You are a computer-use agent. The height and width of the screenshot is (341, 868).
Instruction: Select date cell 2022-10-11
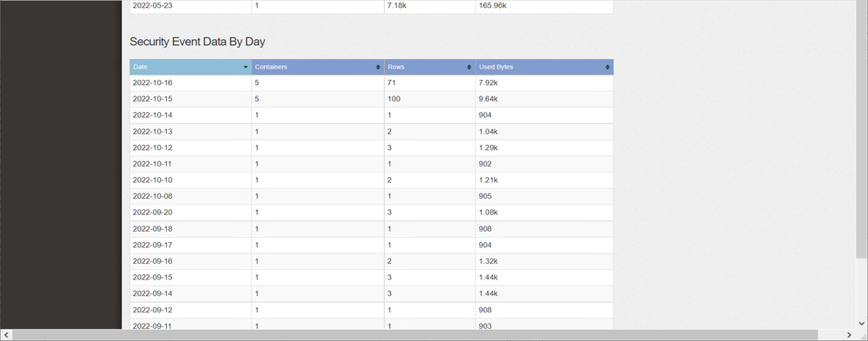153,164
